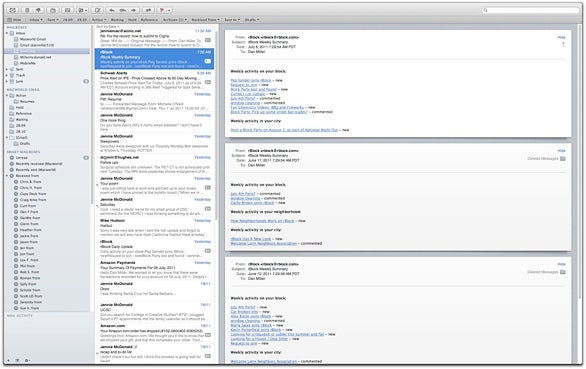Click the Hide mailbox list button
Viewport: 586px width, 369px height.
(14, 19)
